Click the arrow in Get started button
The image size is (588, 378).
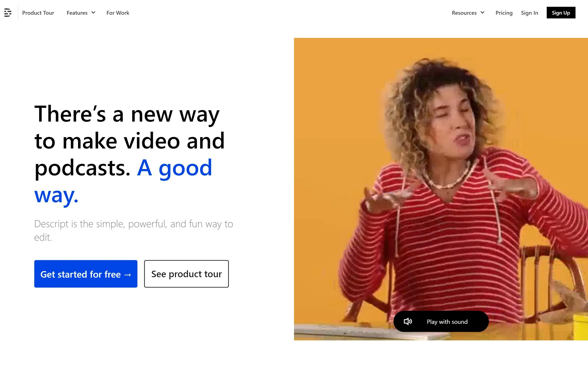[x=127, y=275]
